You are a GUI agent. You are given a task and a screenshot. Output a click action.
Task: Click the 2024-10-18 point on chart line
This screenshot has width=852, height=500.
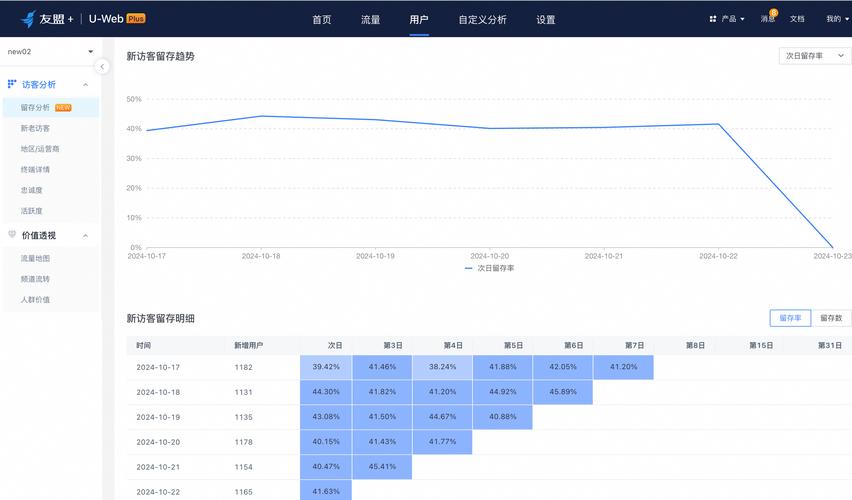[x=261, y=116]
